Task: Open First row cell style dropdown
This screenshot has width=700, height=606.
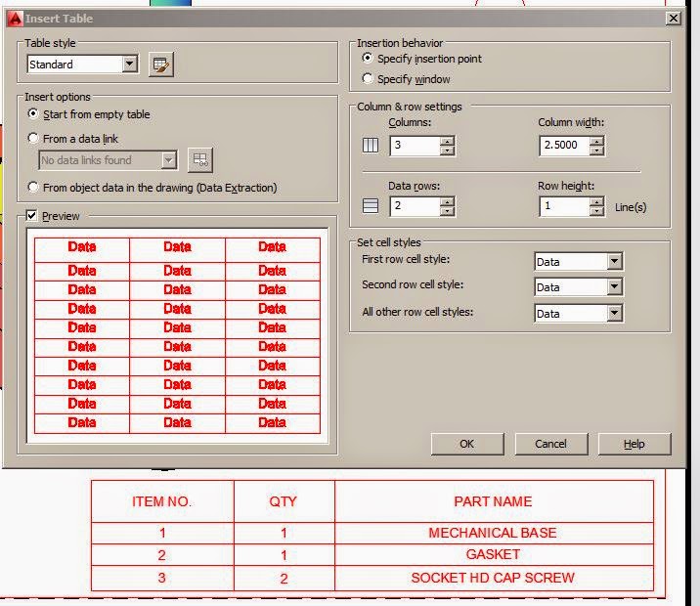Action: (615, 262)
